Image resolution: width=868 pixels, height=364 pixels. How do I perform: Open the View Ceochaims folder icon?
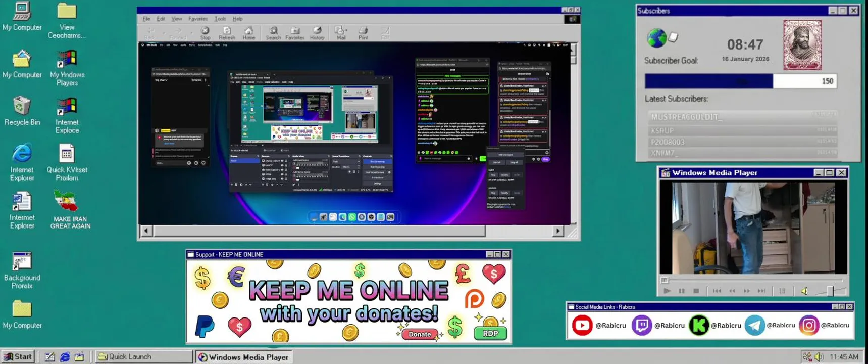(67, 21)
